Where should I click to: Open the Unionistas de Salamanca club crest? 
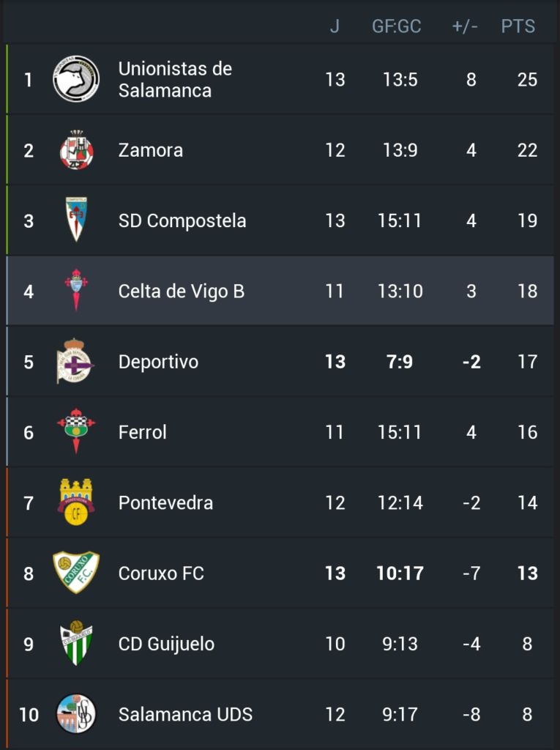(76, 79)
